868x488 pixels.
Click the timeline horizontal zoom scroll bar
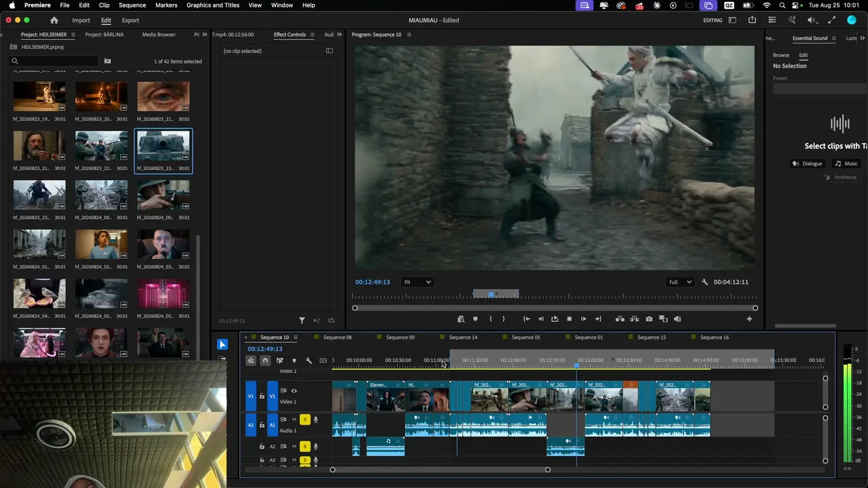[x=440, y=470]
